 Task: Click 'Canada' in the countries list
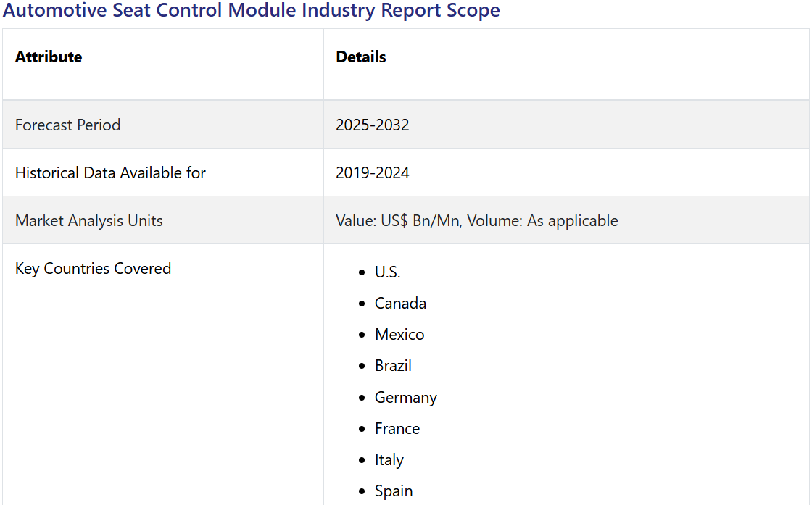pos(400,303)
